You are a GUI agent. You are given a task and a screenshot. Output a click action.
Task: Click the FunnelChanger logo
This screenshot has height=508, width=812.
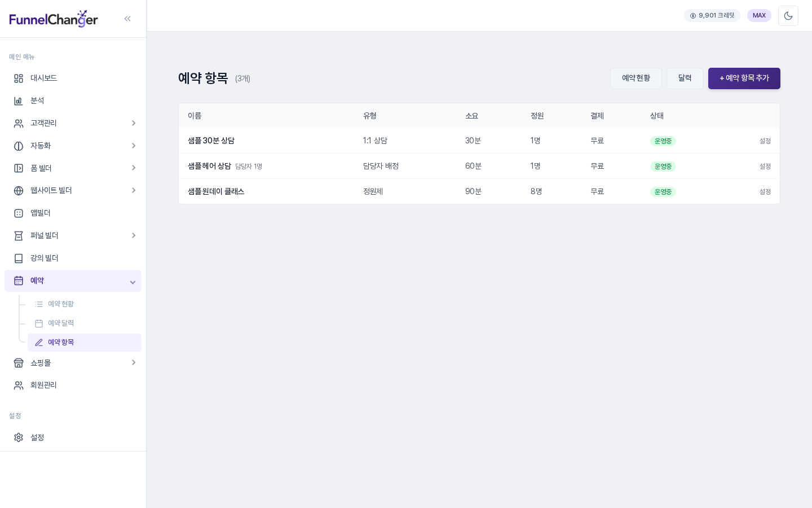tap(54, 19)
